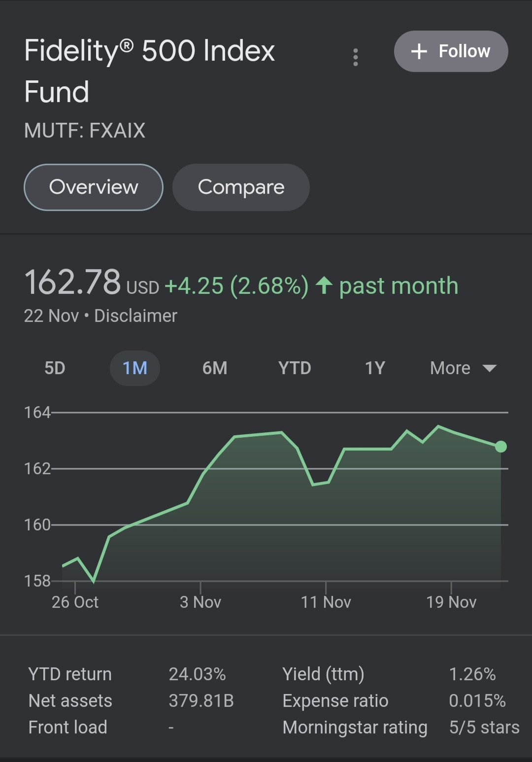
Task: Click the More dropdown arrow
Action: pyautogui.click(x=489, y=369)
